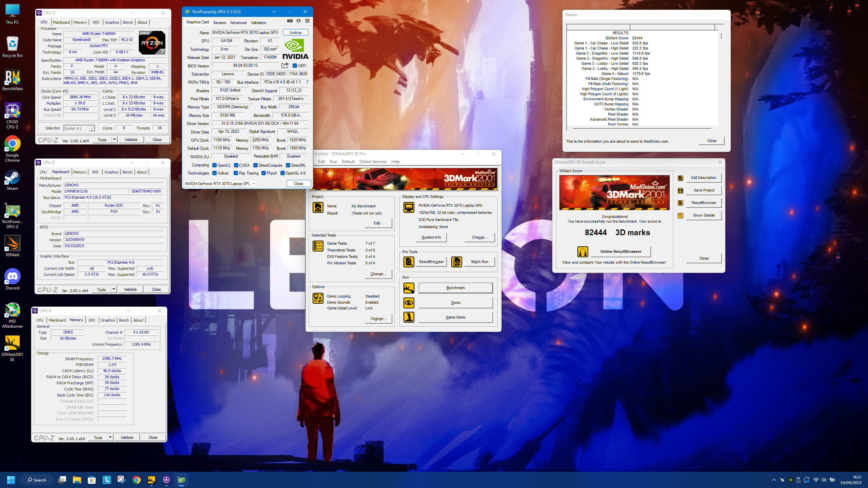The height and width of the screenshot is (488, 868).
Task: Toggle the OpenCL checkbox
Action: point(215,165)
